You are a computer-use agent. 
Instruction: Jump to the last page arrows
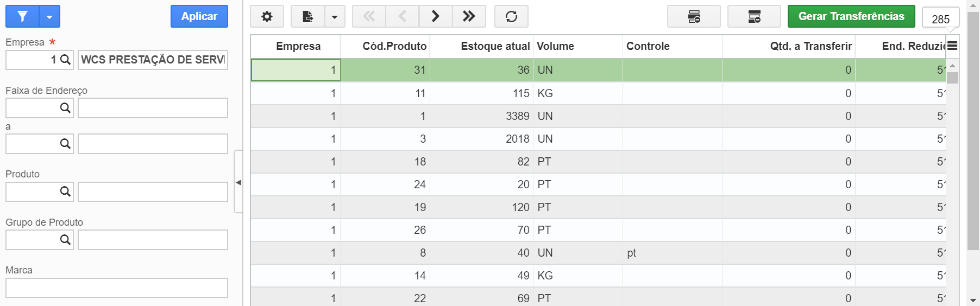click(x=469, y=16)
